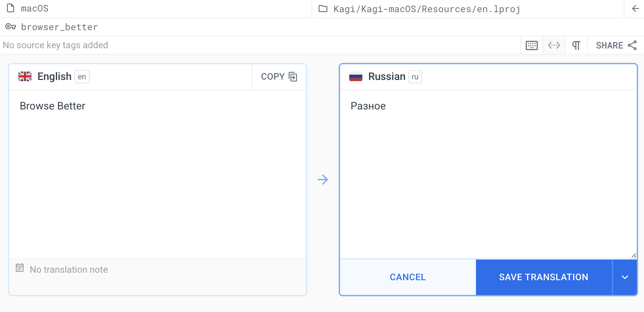Image resolution: width=644 pixels, height=312 pixels.
Task: Click the translation note icon
Action: pos(20,268)
